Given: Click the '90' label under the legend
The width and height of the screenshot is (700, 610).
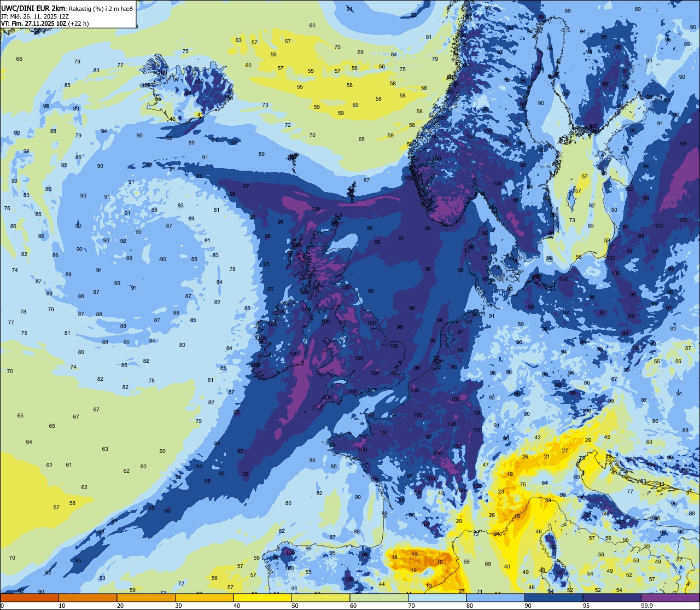Looking at the screenshot, I should [528, 606].
